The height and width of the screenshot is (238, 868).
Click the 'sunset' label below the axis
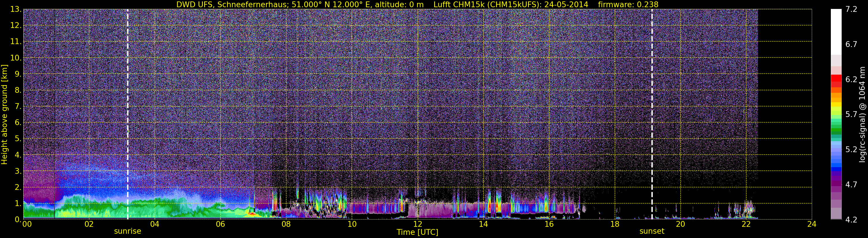(x=652, y=231)
